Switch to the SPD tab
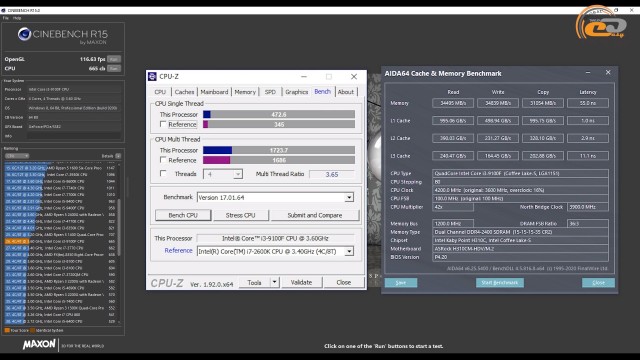Screen dimensions: 640x360 (270, 92)
